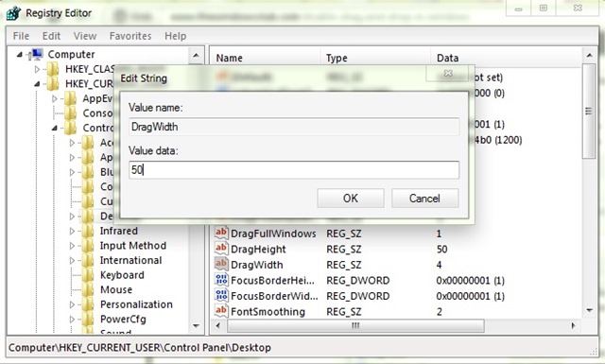Viewport: 605px width, 364px height.
Task: Collapse the Computer tree node
Action: [19, 55]
